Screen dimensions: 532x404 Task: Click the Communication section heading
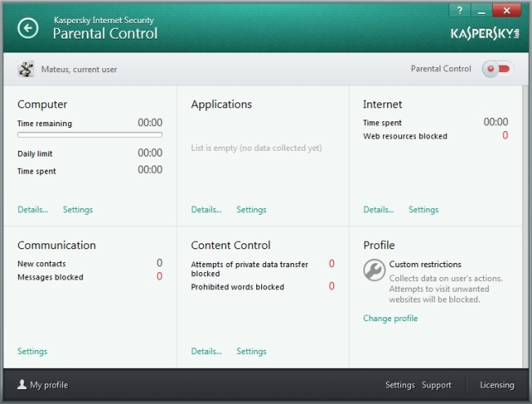click(x=56, y=245)
